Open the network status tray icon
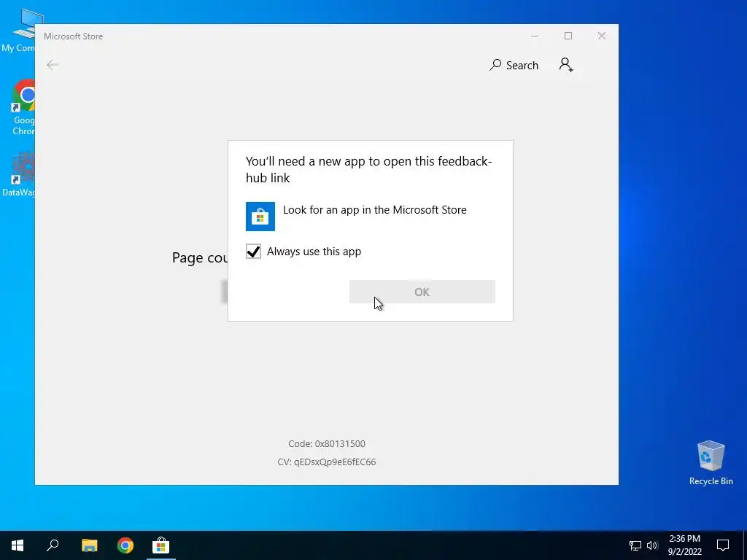747x560 pixels. coord(635,545)
